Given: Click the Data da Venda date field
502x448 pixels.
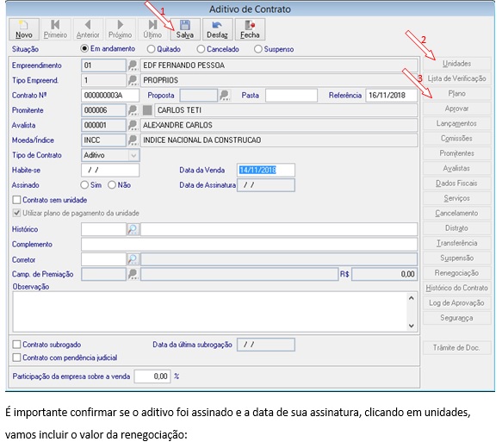Looking at the screenshot, I should tap(266, 170).
